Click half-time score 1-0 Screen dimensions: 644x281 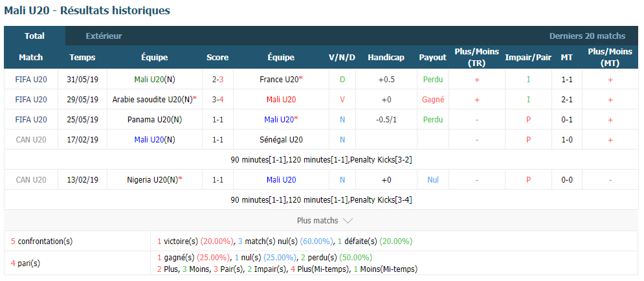coord(567,140)
